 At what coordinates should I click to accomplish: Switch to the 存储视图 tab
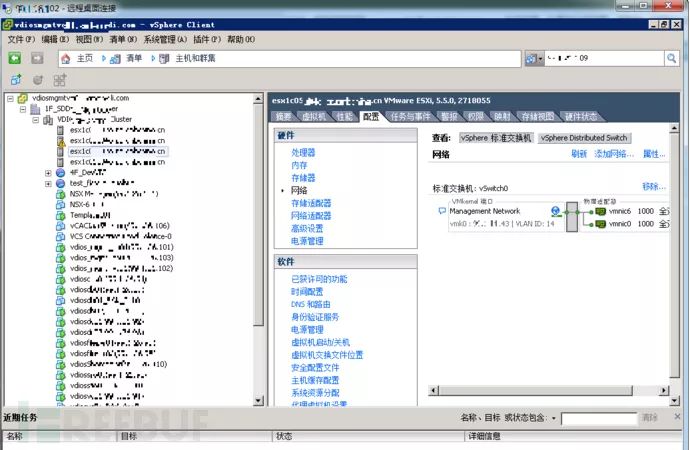537,117
